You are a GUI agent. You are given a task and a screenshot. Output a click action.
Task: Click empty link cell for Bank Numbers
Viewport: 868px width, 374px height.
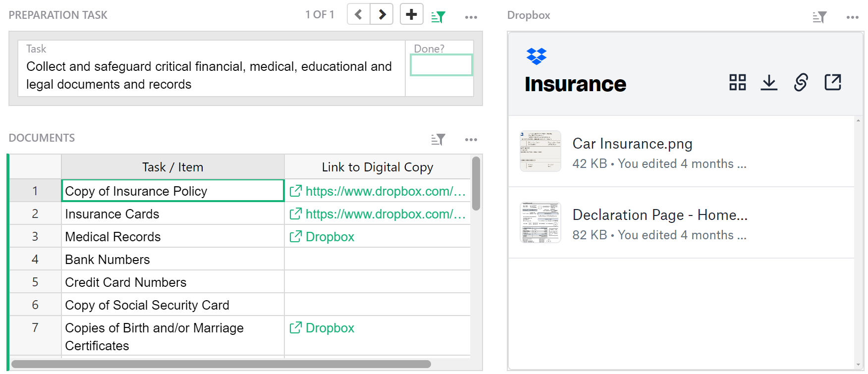[378, 259]
